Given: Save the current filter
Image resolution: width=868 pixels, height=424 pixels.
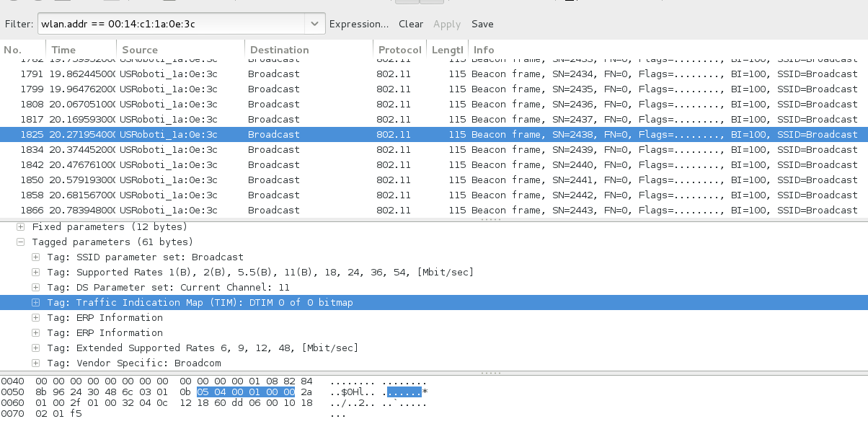Looking at the screenshot, I should [482, 24].
